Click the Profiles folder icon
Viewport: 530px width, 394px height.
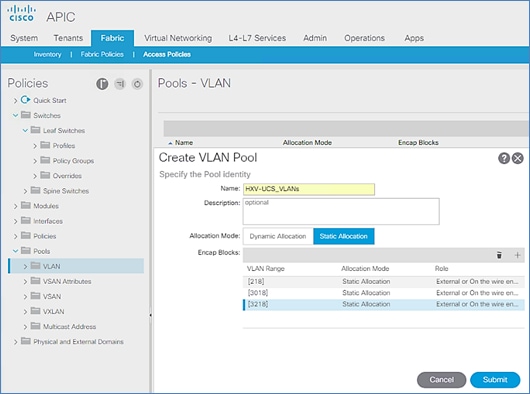[x=45, y=145]
